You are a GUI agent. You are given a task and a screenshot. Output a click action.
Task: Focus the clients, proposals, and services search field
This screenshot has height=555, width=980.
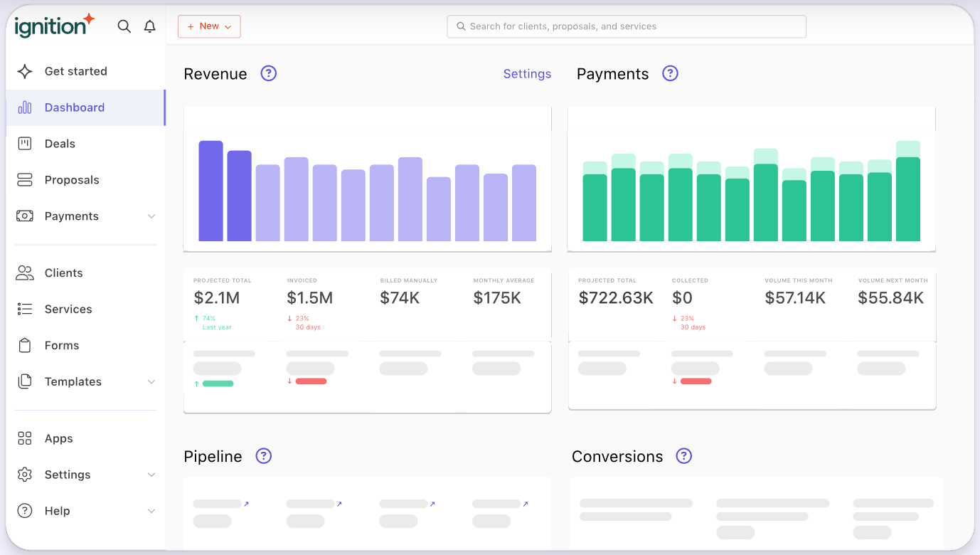coord(626,26)
